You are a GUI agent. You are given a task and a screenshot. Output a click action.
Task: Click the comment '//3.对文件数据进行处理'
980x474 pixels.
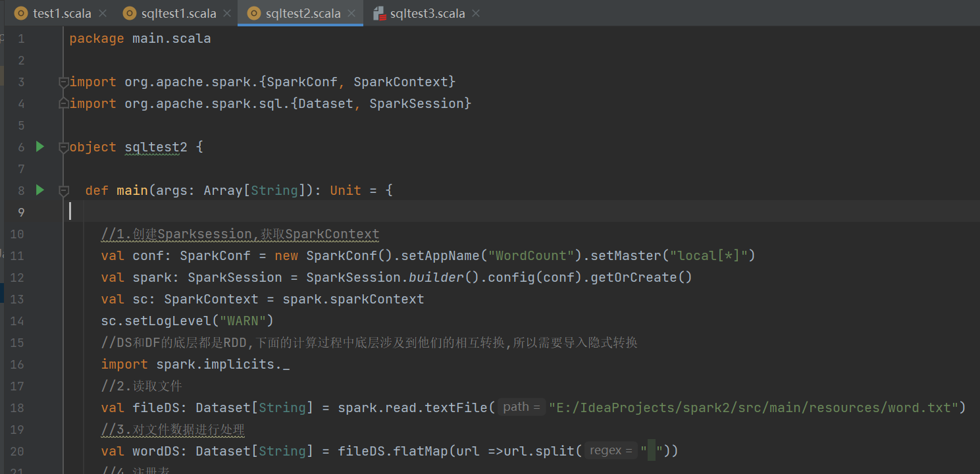click(x=172, y=429)
